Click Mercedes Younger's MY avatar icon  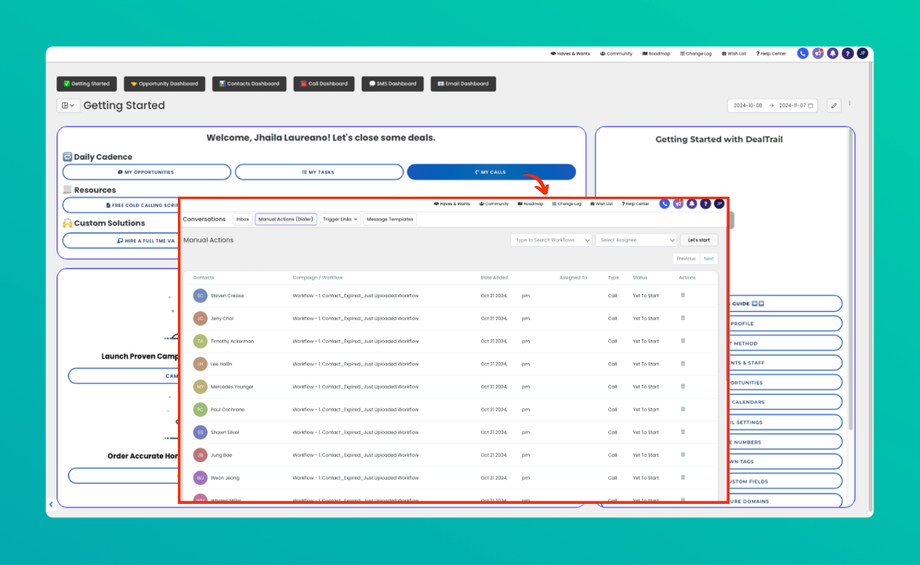pos(200,387)
